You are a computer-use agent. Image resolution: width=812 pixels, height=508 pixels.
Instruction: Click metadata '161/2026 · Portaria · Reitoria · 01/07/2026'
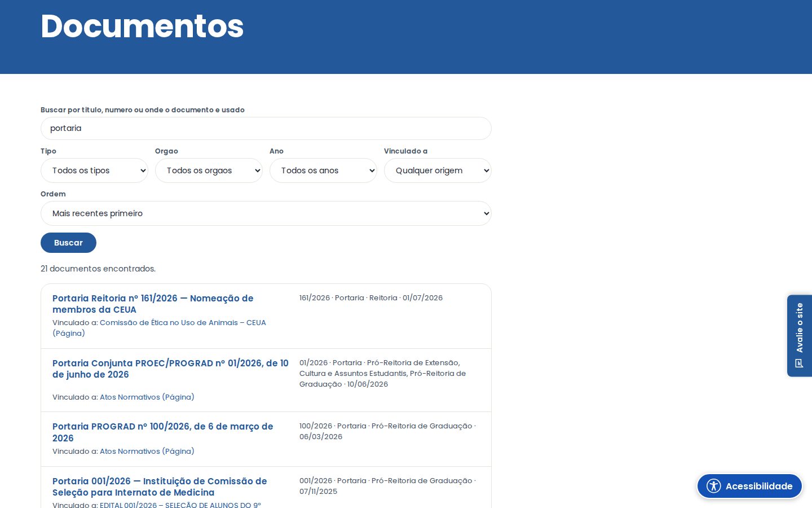(371, 297)
